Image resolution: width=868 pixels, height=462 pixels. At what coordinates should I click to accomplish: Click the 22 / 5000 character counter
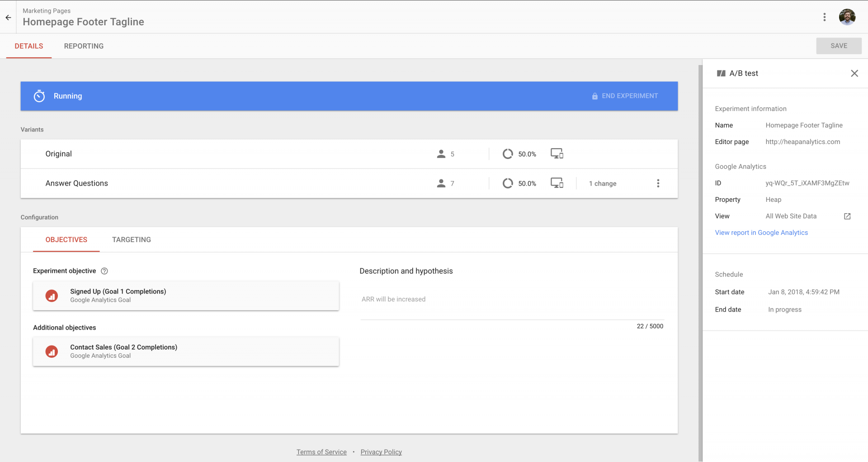pyautogui.click(x=650, y=326)
